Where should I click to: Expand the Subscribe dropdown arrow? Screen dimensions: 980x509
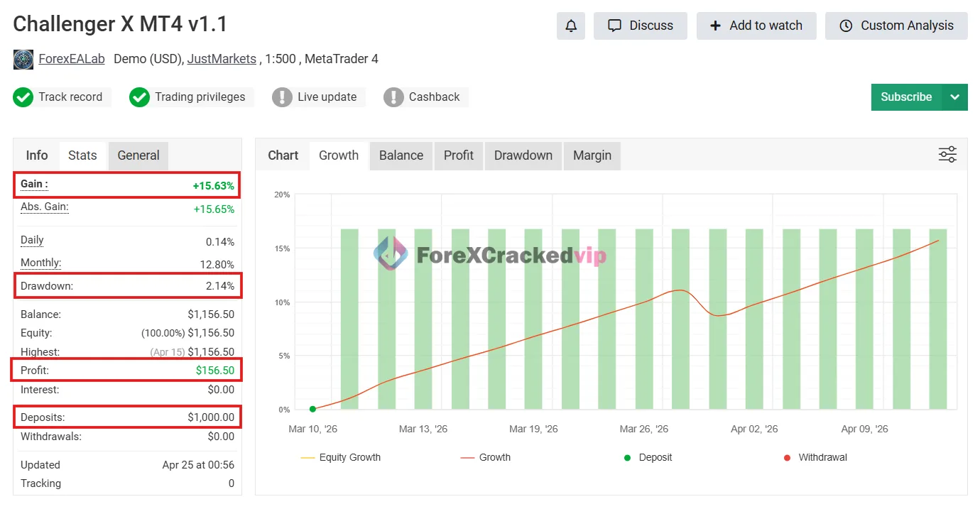click(955, 97)
